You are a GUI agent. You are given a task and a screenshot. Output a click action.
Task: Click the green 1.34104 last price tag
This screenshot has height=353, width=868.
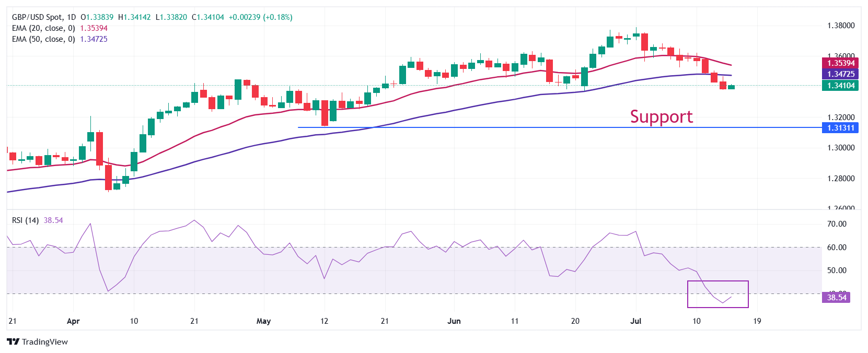pos(840,86)
